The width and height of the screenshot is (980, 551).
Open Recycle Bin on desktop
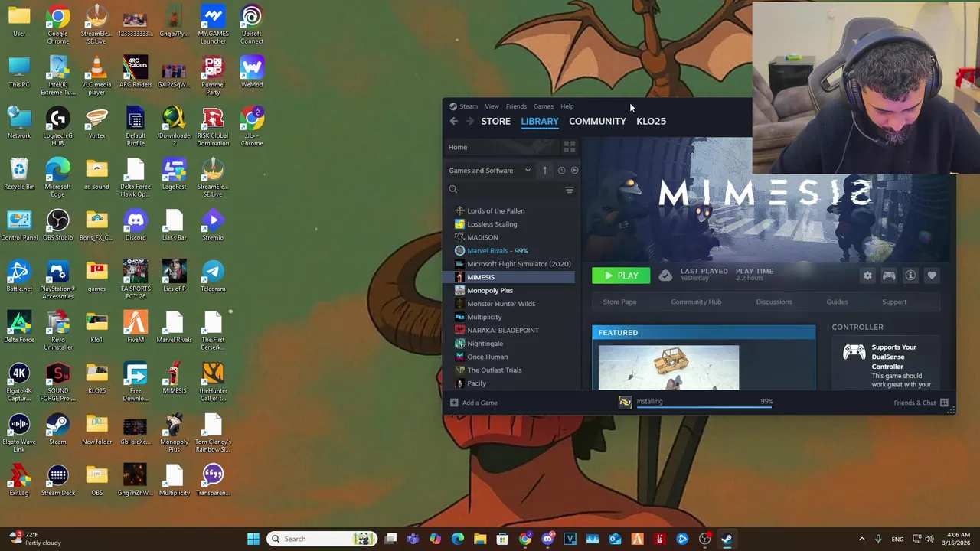coord(19,174)
